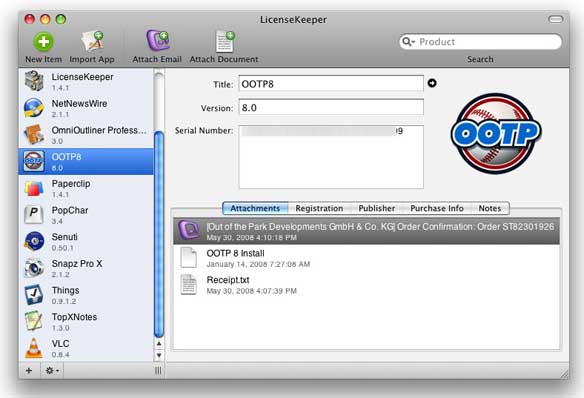Click the 'OmniOutliner Profess…' list entry text

coord(99,130)
